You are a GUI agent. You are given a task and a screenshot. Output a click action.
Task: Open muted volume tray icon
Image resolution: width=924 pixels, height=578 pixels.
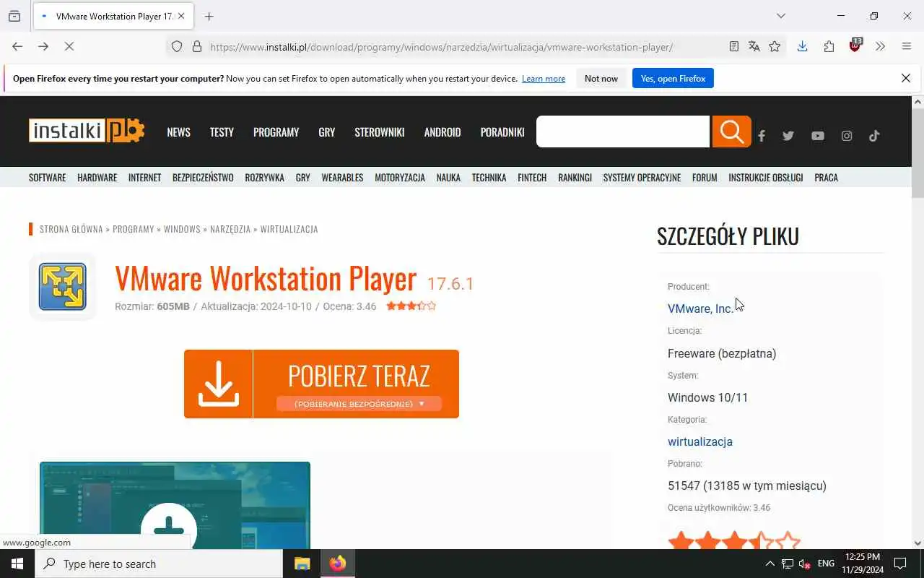804,564
